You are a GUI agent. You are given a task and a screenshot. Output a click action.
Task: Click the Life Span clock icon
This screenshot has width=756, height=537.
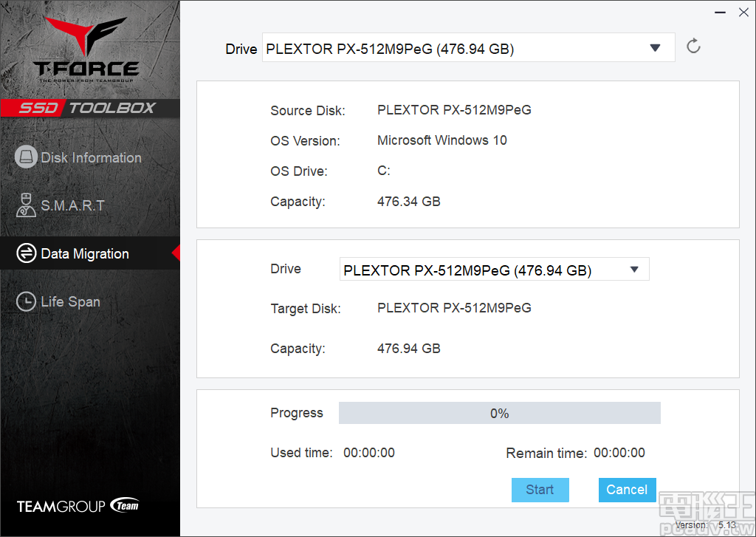click(26, 301)
